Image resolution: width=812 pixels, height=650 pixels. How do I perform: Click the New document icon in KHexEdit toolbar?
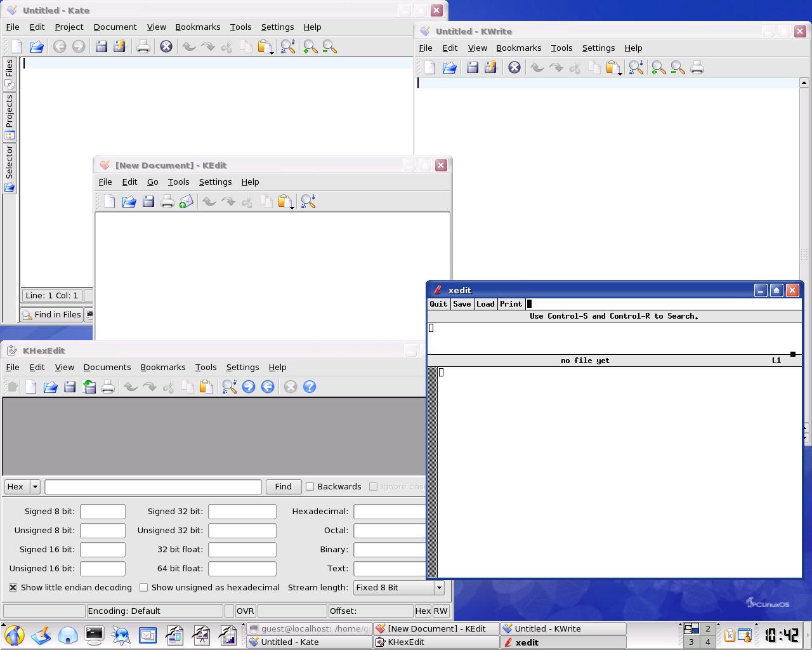click(x=31, y=387)
